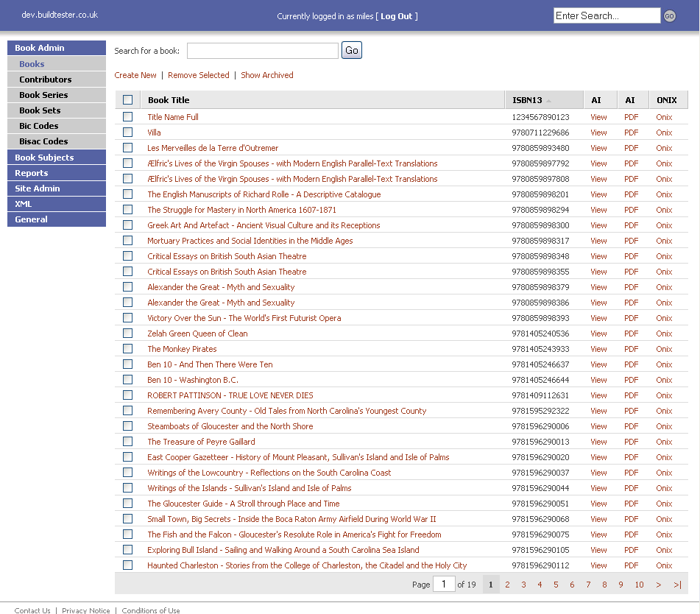Click Conditions of Use footer link

click(151, 610)
